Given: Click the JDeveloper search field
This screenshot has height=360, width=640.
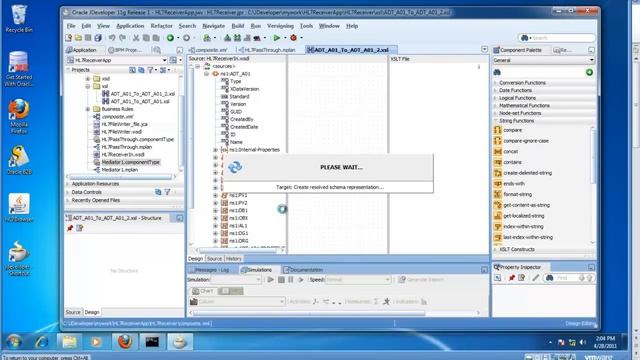Looking at the screenshot, I should tap(557, 38).
